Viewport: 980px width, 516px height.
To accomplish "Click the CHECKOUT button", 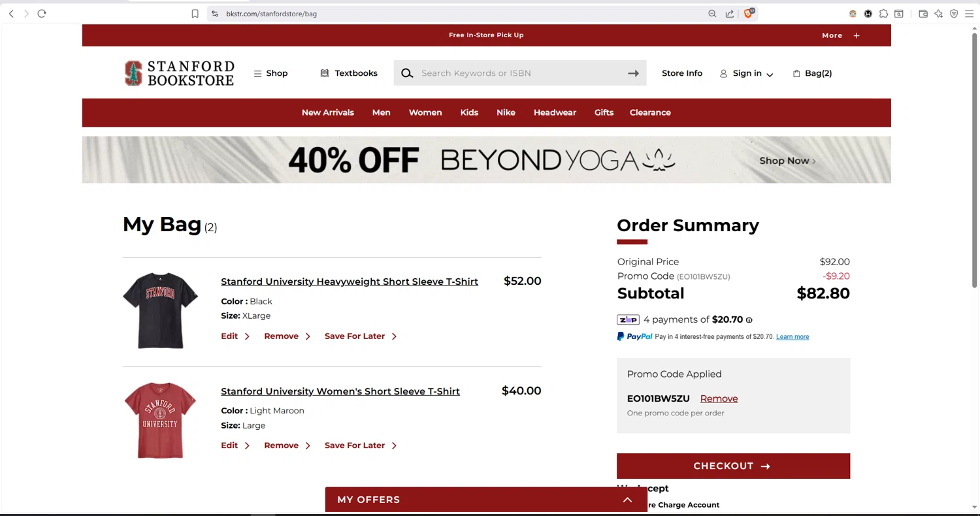I will point(733,466).
